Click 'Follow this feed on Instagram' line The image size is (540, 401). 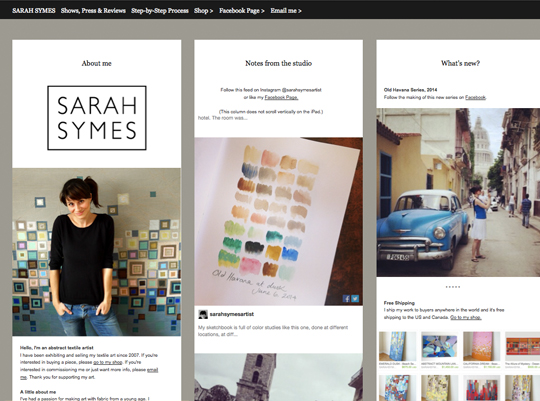[x=271, y=90]
